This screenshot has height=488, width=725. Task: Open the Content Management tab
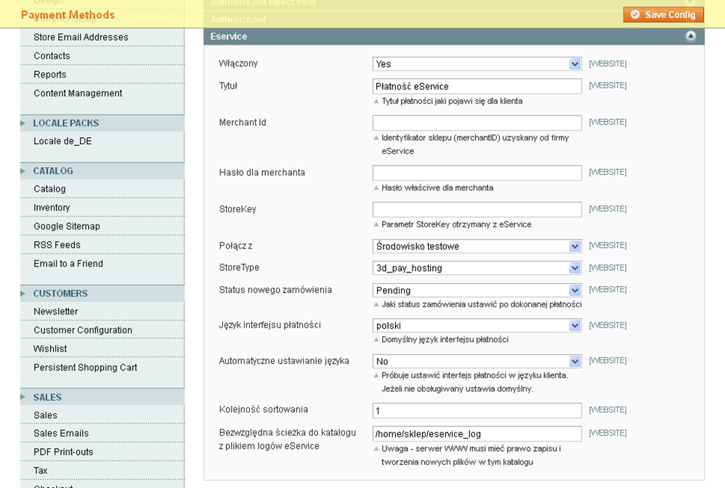(x=102, y=93)
